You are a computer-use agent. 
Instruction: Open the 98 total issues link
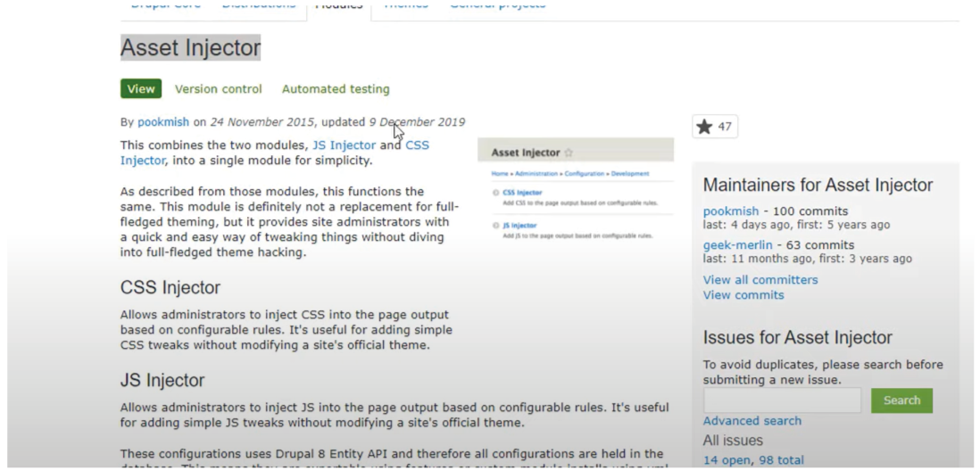tap(781, 460)
